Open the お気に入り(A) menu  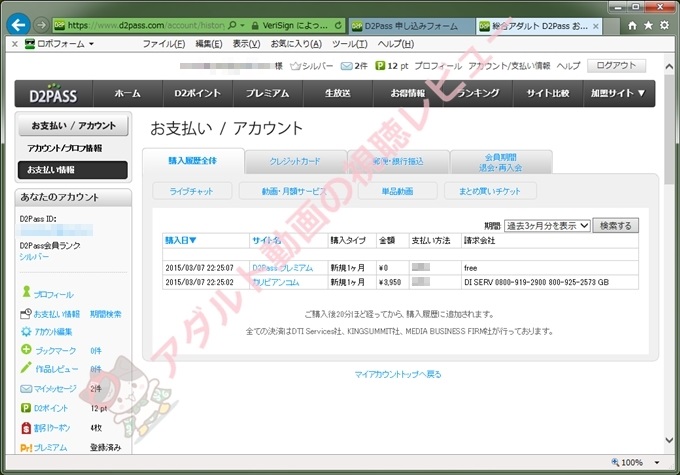click(x=296, y=44)
